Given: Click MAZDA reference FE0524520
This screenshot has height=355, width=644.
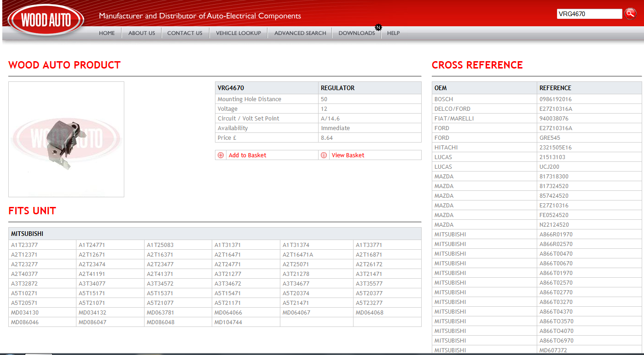Looking at the screenshot, I should pos(554,215).
